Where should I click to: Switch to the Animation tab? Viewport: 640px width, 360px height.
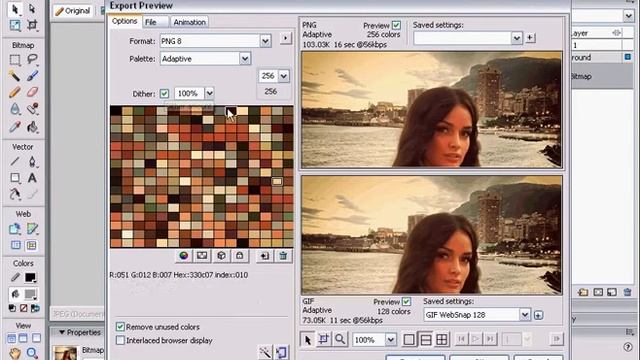pyautogui.click(x=189, y=22)
